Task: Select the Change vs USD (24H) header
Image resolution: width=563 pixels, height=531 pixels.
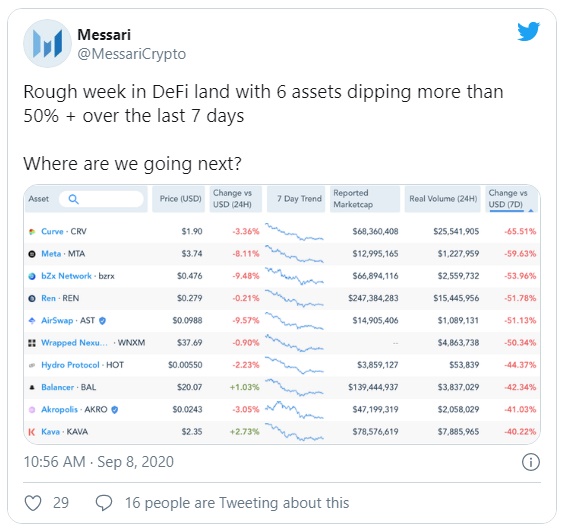Action: [x=236, y=199]
